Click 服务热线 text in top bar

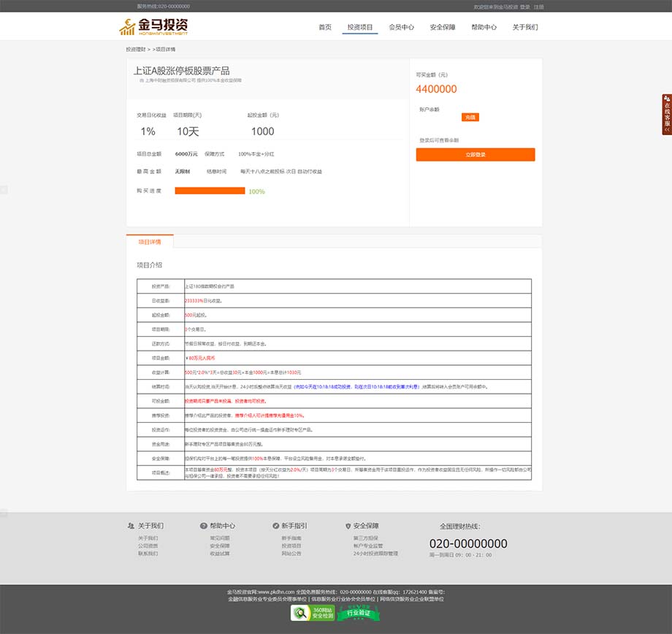pos(164,7)
